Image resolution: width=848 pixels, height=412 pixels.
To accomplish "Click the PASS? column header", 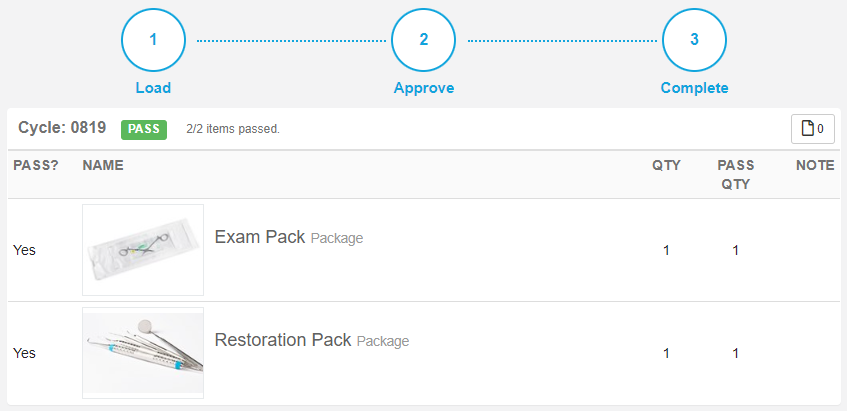I will (x=36, y=165).
